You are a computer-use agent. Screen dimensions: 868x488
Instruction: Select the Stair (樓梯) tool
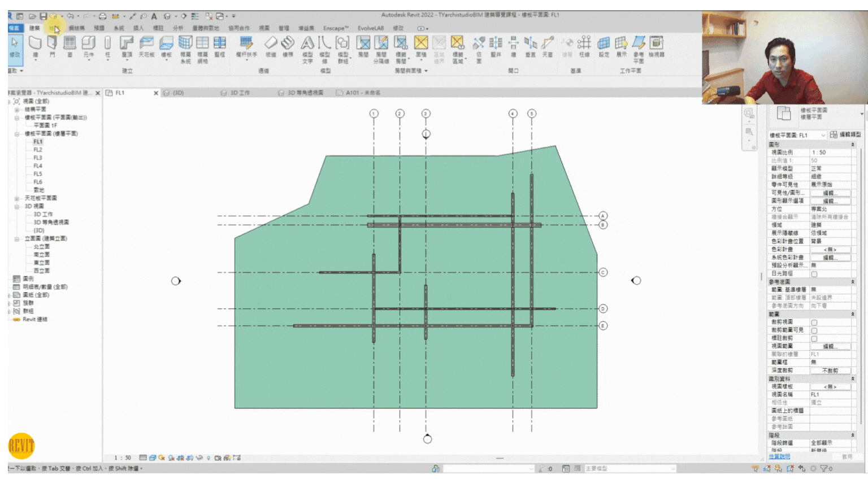tap(288, 46)
